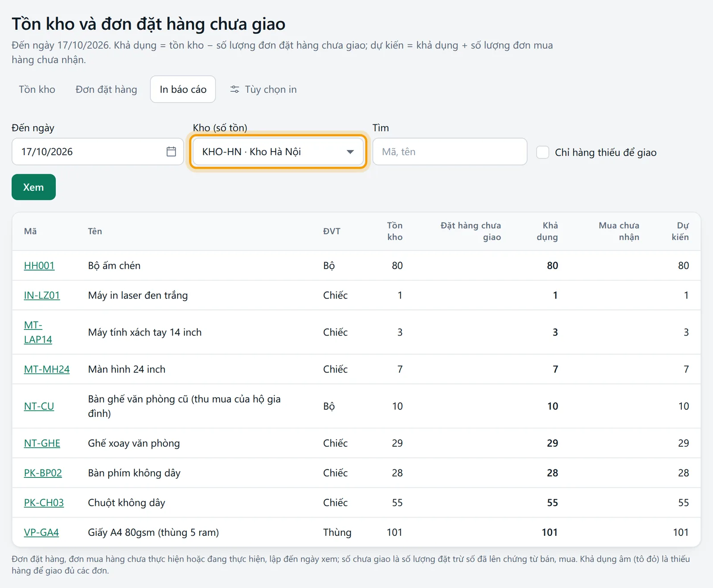Viewport: 713px width, 588px height.
Task: Switch to the Tồn kho tab
Action: pyautogui.click(x=37, y=90)
